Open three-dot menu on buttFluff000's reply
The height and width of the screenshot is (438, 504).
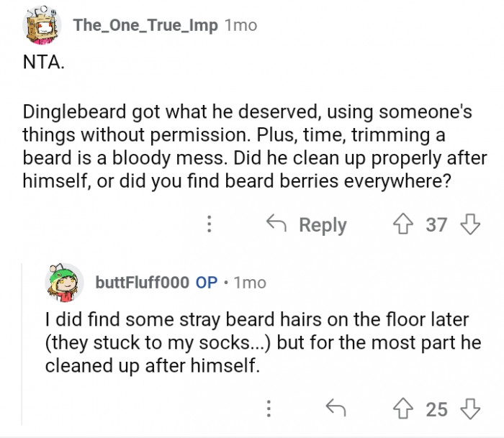269,409
